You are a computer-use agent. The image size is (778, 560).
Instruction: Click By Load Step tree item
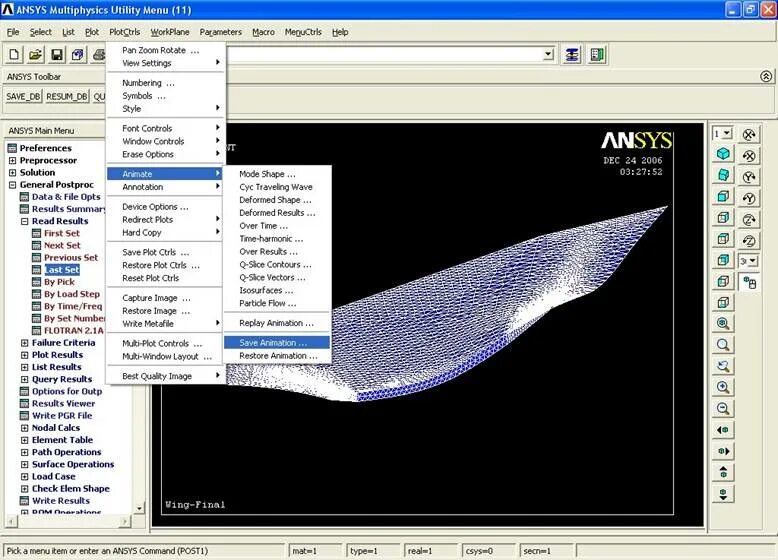coord(72,294)
